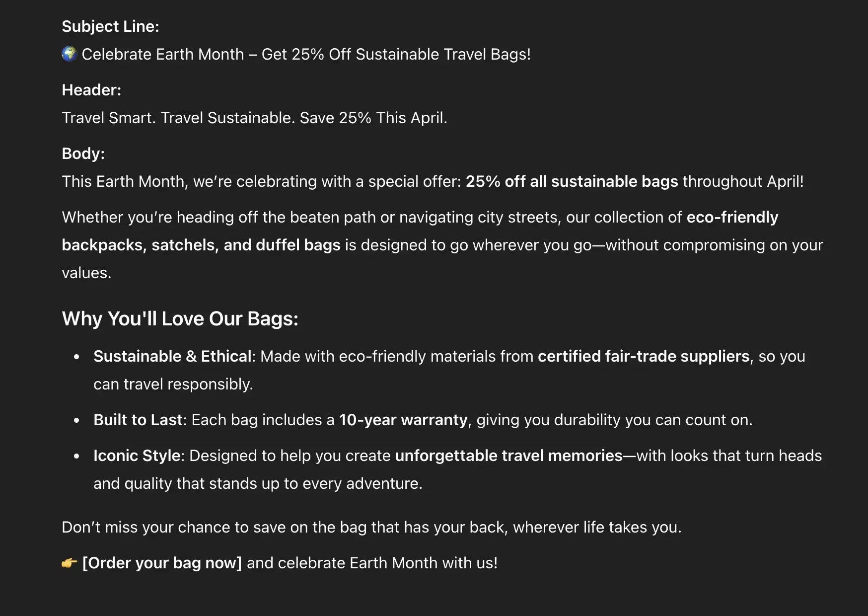Click the bold "eco-friendly" text in body paragraph

coord(732,217)
